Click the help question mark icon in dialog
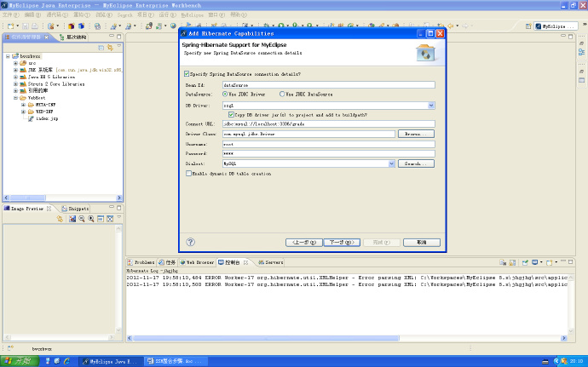 click(x=191, y=242)
